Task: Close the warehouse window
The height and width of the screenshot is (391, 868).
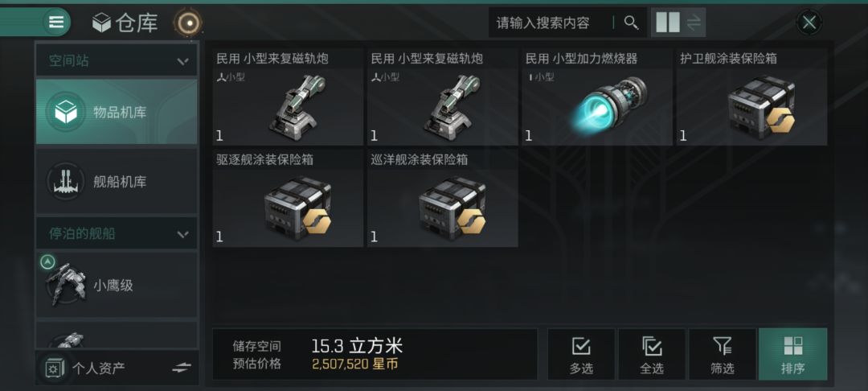Action: pos(809,23)
